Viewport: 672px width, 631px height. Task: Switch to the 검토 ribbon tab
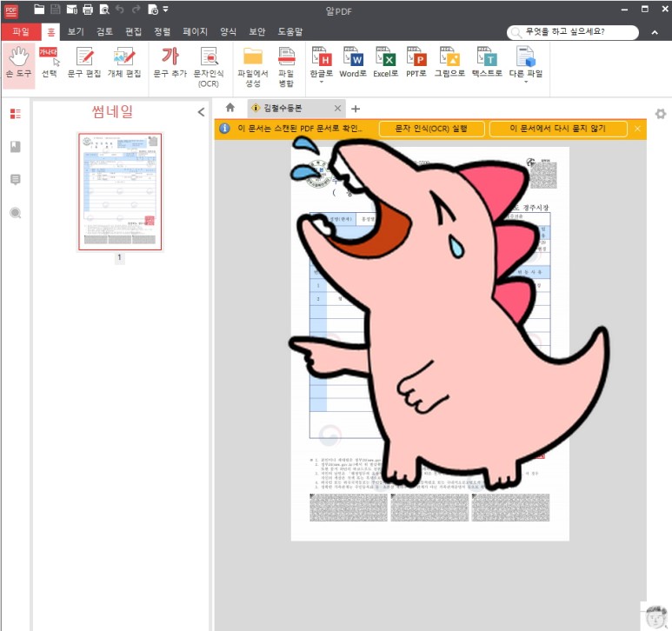tap(104, 31)
